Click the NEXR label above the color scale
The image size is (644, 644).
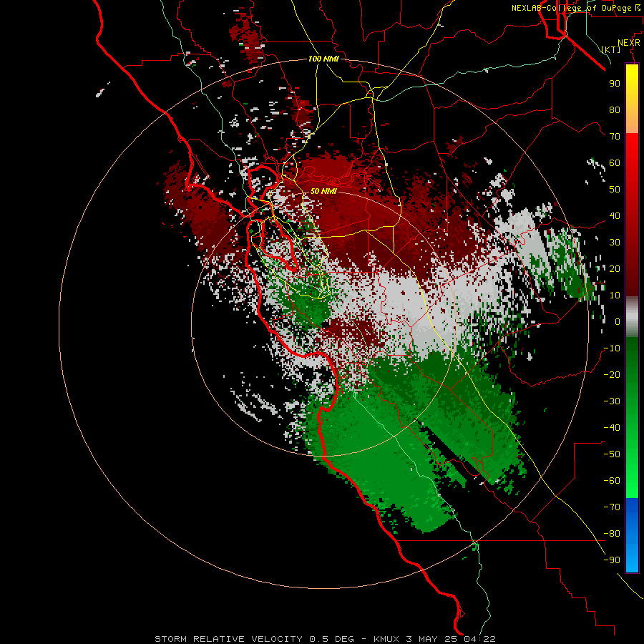pyautogui.click(x=629, y=43)
